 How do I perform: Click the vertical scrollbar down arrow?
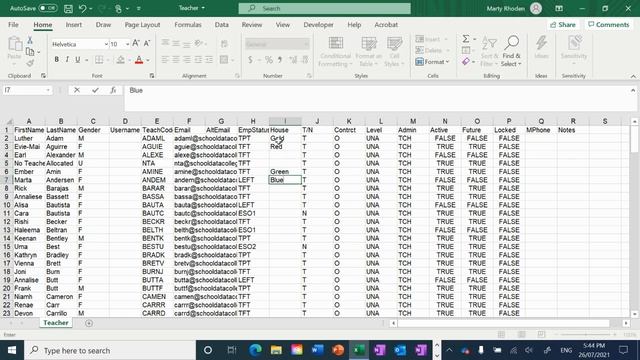tap(634, 314)
